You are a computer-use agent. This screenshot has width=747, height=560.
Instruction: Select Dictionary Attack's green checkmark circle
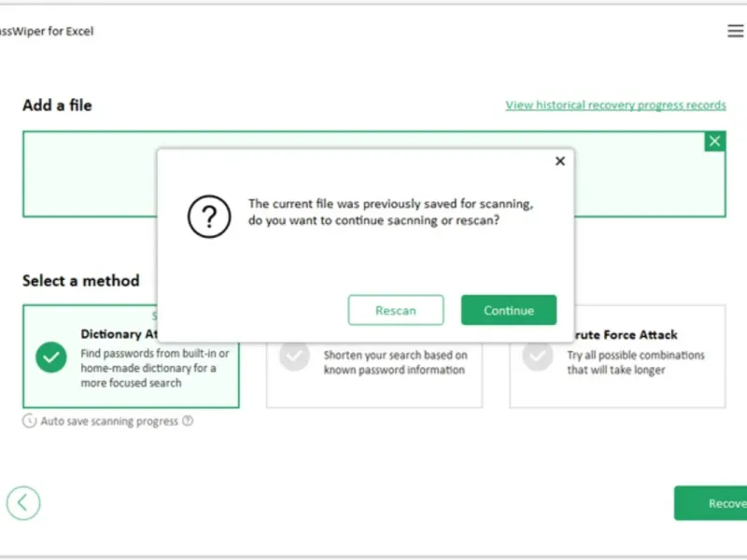(x=50, y=357)
